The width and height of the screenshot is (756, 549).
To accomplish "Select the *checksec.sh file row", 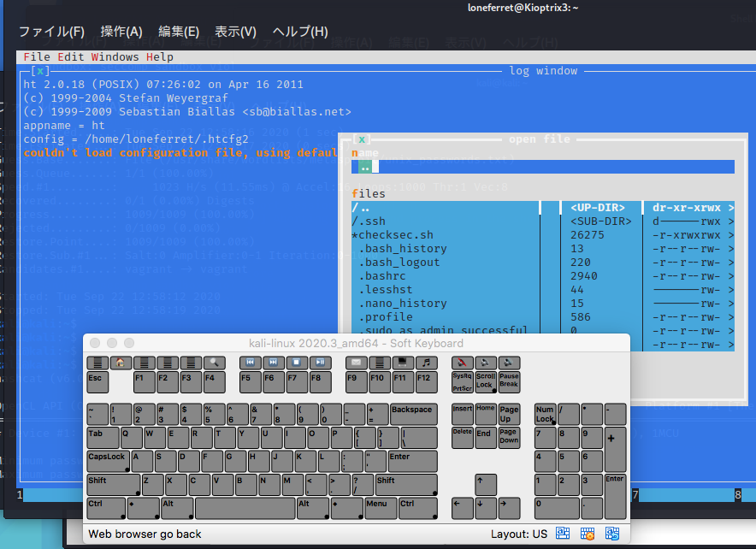I will pos(543,234).
